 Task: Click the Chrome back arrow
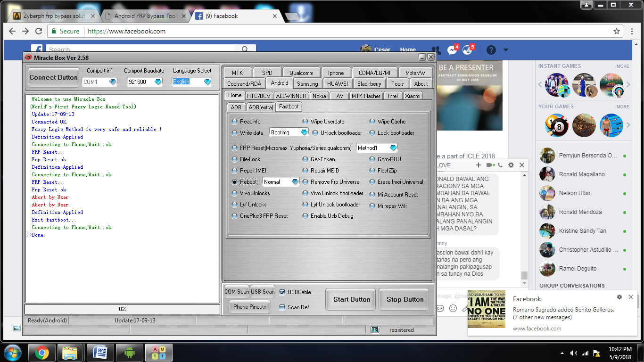12,31
